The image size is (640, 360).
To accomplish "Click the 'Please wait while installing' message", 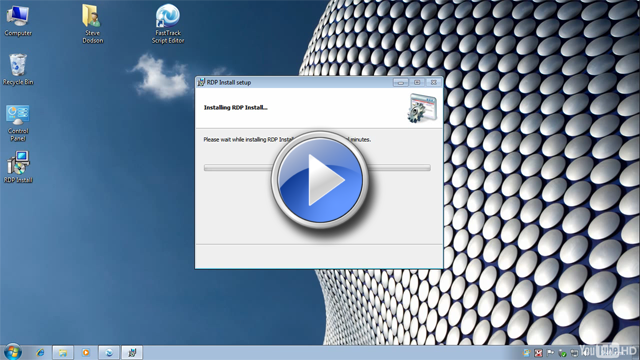I will click(287, 140).
